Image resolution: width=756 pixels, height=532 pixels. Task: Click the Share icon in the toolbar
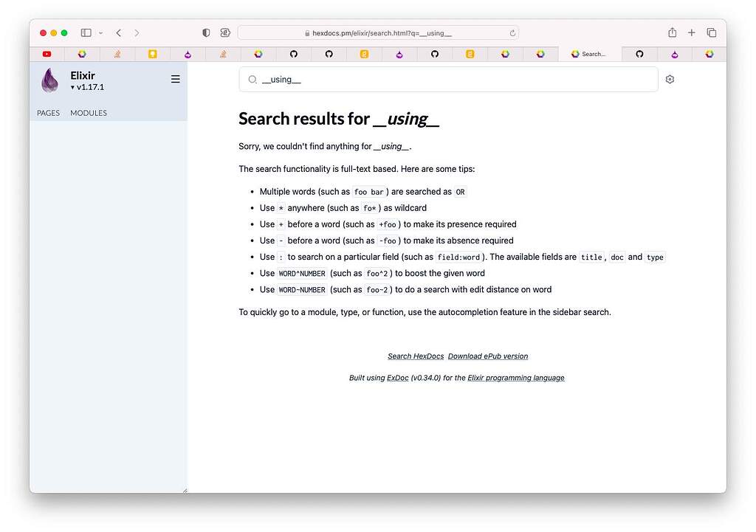[672, 32]
